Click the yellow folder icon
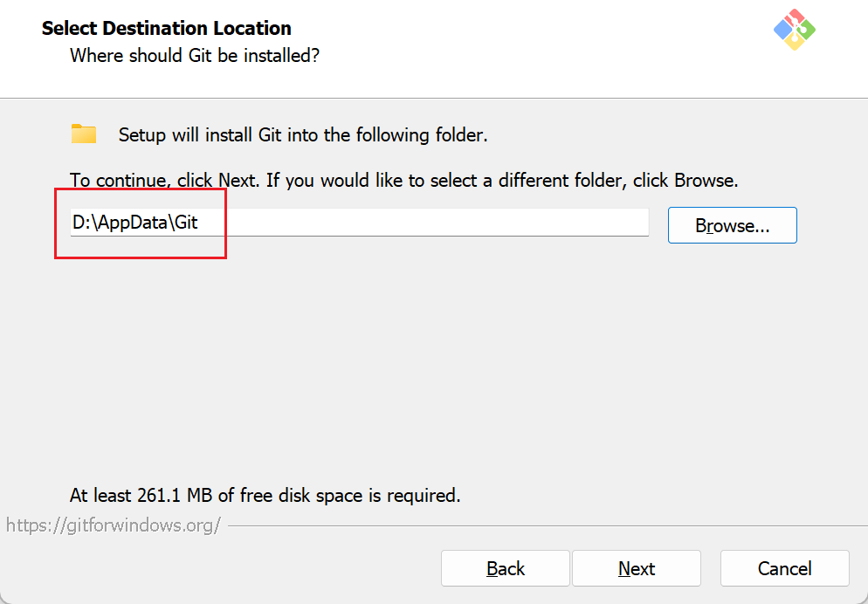This screenshot has height=604, width=868. [x=84, y=134]
